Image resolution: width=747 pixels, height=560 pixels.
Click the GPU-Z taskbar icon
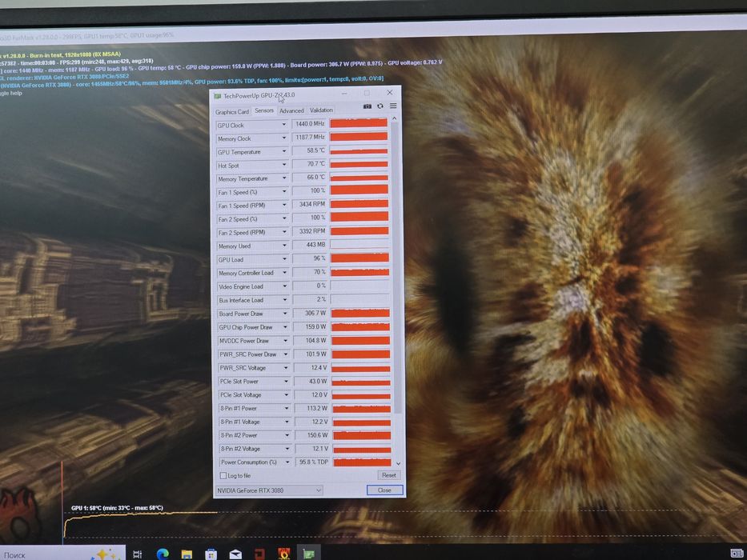pyautogui.click(x=308, y=554)
